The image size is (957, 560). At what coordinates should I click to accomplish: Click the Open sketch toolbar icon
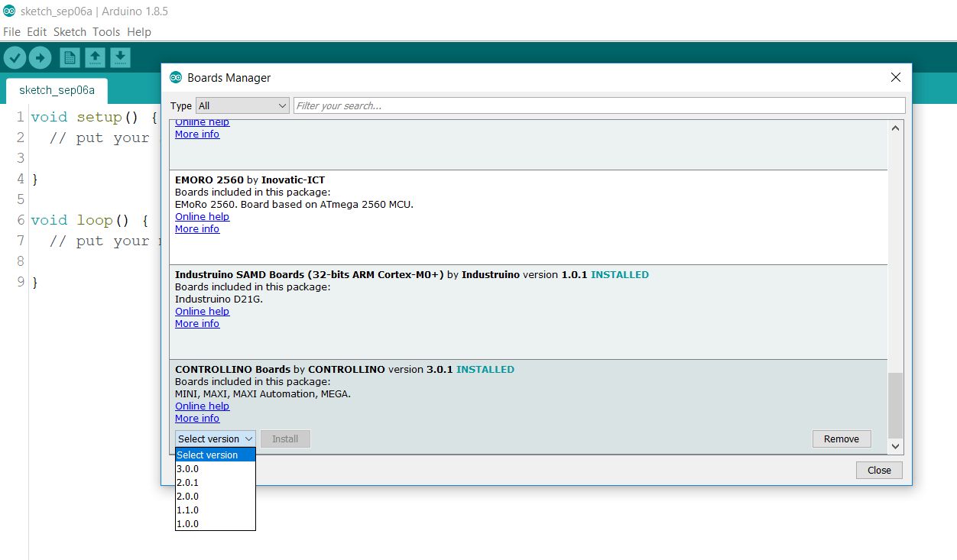click(x=94, y=57)
